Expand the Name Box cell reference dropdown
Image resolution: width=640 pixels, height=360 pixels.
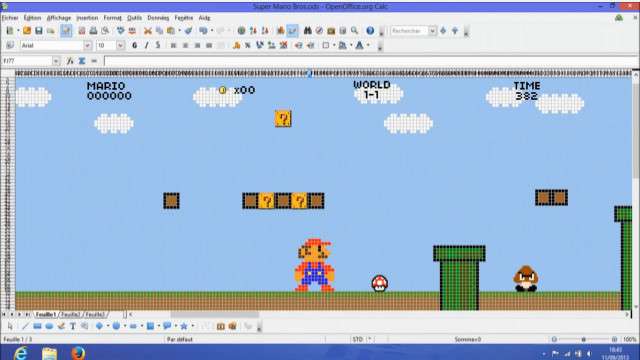tap(56, 61)
